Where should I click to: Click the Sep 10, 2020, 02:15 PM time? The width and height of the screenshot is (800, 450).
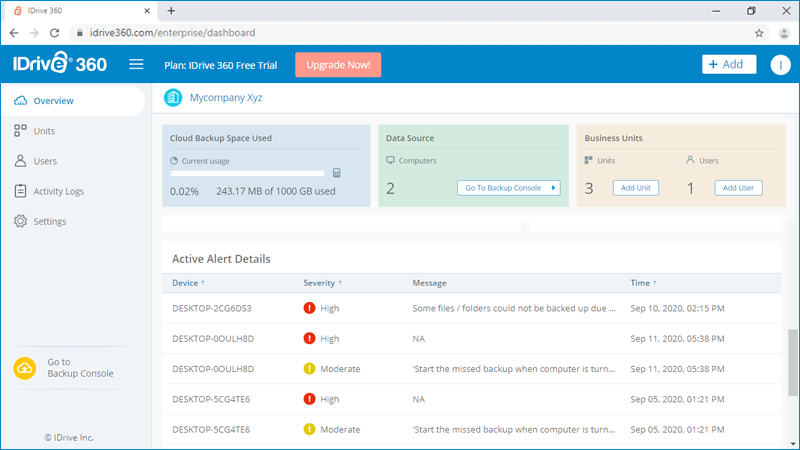[x=677, y=308]
